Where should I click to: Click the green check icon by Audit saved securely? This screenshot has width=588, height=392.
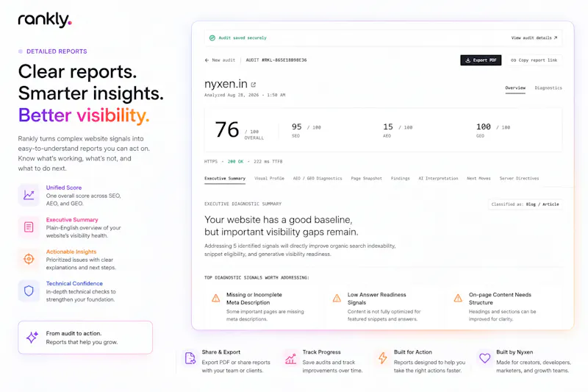(212, 38)
